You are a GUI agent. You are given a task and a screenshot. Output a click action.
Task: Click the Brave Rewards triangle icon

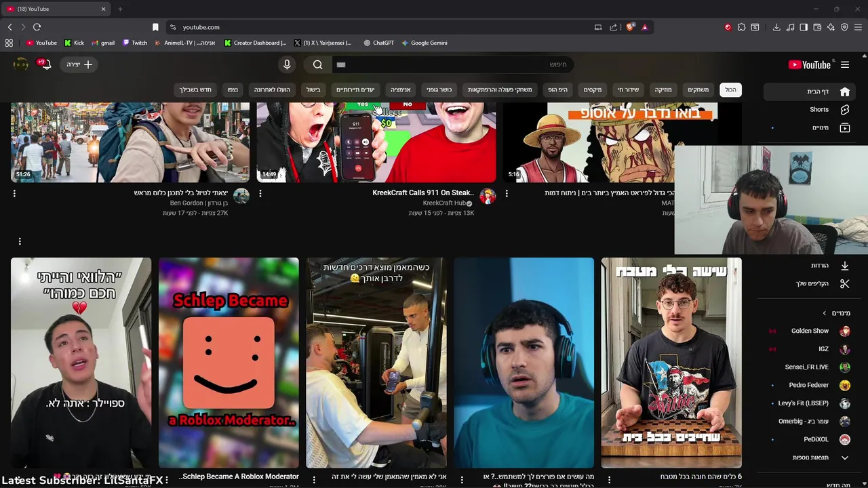point(644,27)
